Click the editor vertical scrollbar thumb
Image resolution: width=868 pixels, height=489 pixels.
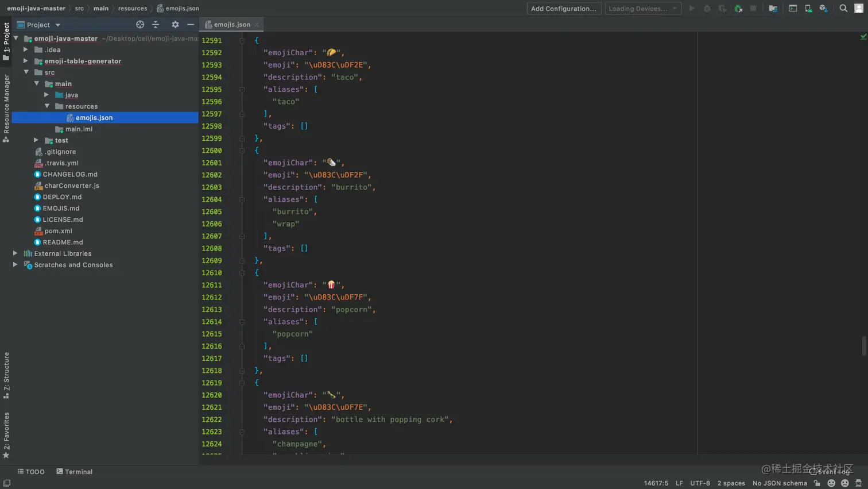click(864, 346)
